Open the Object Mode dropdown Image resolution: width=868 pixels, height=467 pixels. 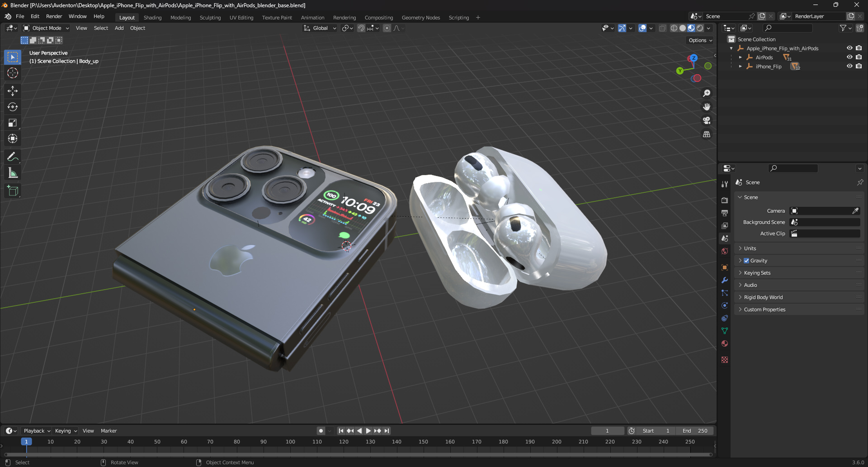46,28
